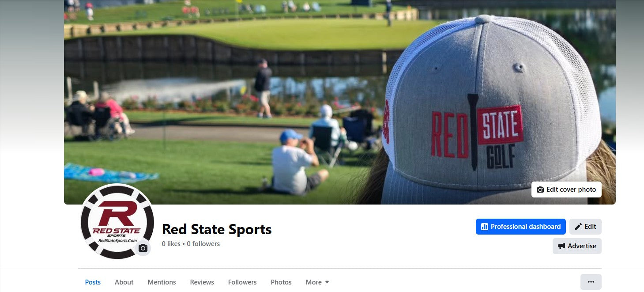Open the Professional dashboard
The width and height of the screenshot is (644, 292).
click(x=521, y=227)
